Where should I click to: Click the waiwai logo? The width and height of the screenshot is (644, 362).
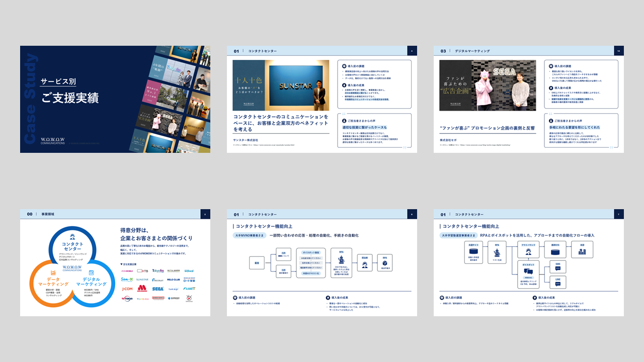(x=189, y=270)
